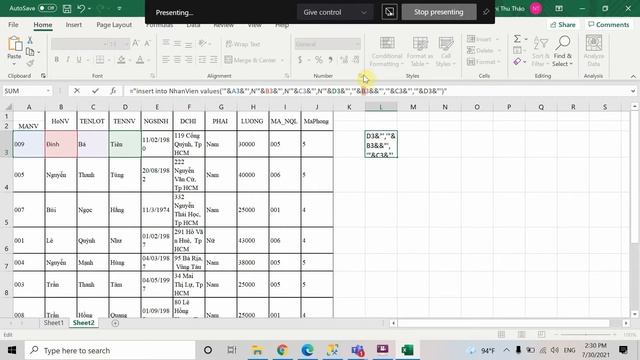This screenshot has height=360, width=640.
Task: Click the taskbar search box
Action: (x=110, y=350)
